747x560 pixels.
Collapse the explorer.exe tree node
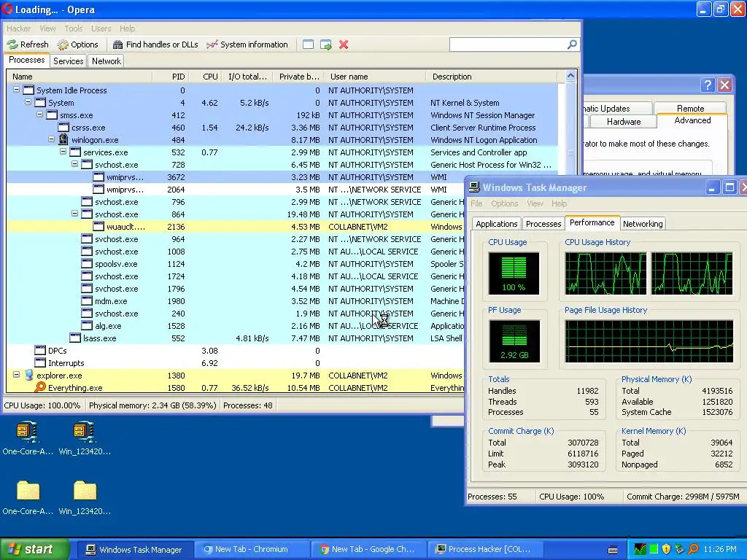(17, 374)
